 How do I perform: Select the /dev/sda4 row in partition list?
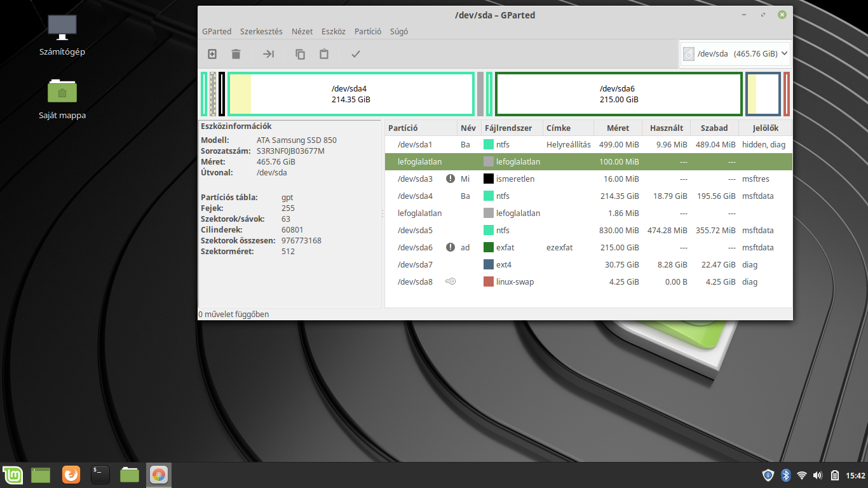pos(589,196)
